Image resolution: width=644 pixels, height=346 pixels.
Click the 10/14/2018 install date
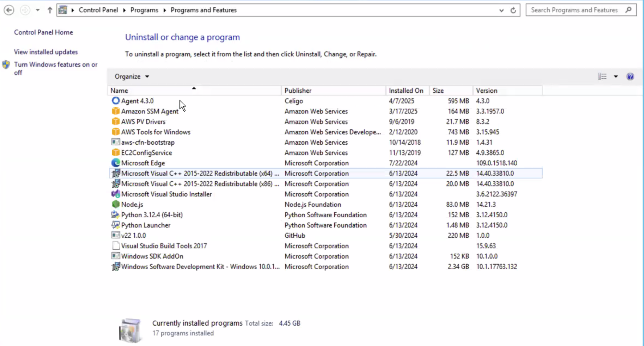(405, 142)
